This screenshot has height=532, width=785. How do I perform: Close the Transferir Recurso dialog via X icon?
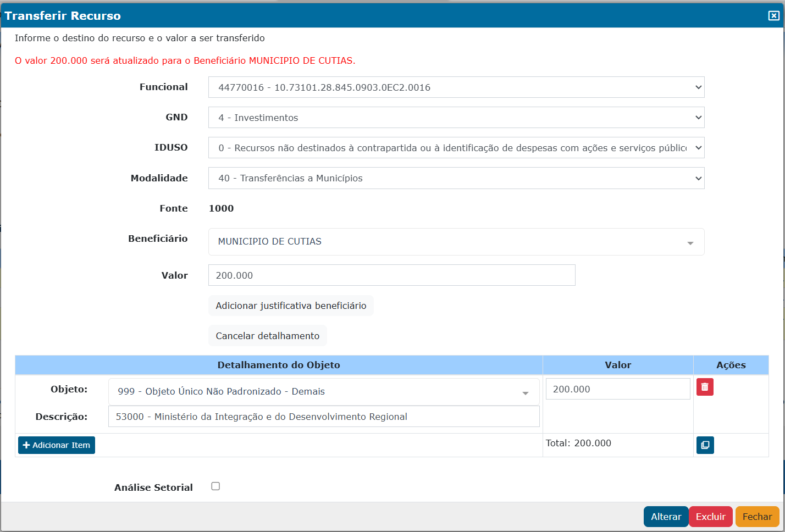pos(773,16)
